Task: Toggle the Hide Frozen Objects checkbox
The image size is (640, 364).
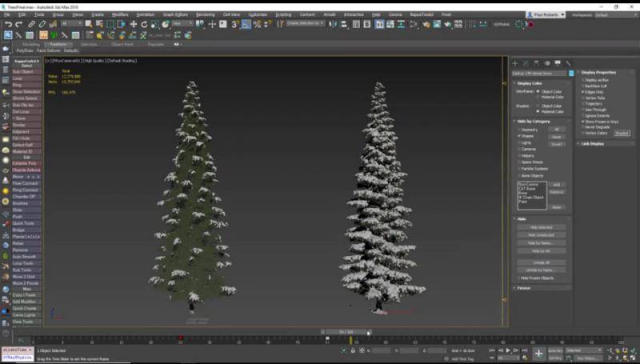Action: pyautogui.click(x=519, y=278)
